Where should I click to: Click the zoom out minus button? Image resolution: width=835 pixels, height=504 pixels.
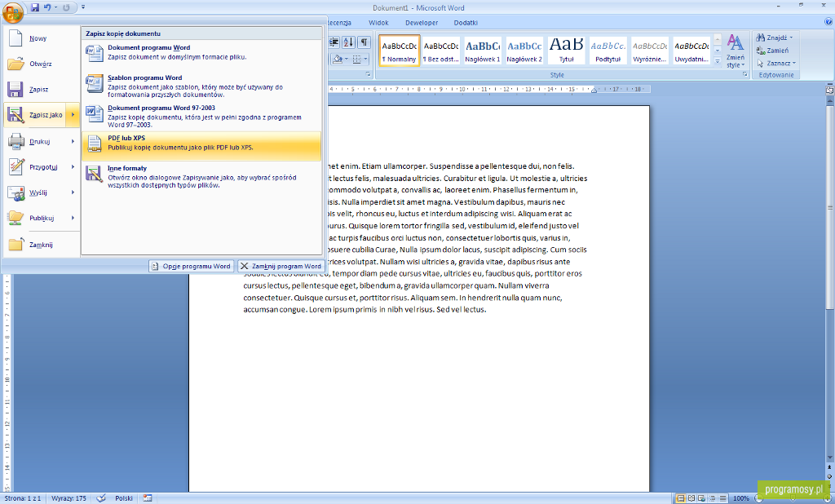coord(760,498)
